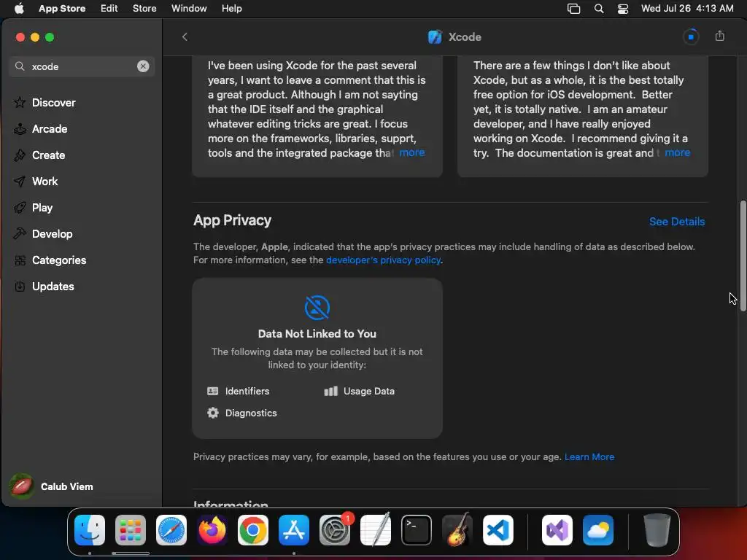Image resolution: width=747 pixels, height=560 pixels.
Task: Click the page's vertical scrollbar thumb
Action: tap(743, 256)
